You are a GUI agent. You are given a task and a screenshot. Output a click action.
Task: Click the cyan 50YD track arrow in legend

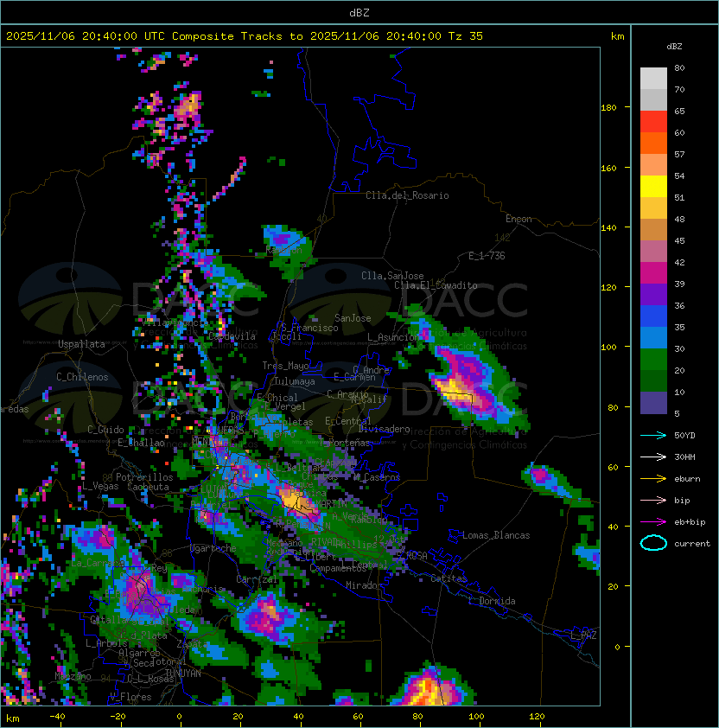tap(653, 436)
